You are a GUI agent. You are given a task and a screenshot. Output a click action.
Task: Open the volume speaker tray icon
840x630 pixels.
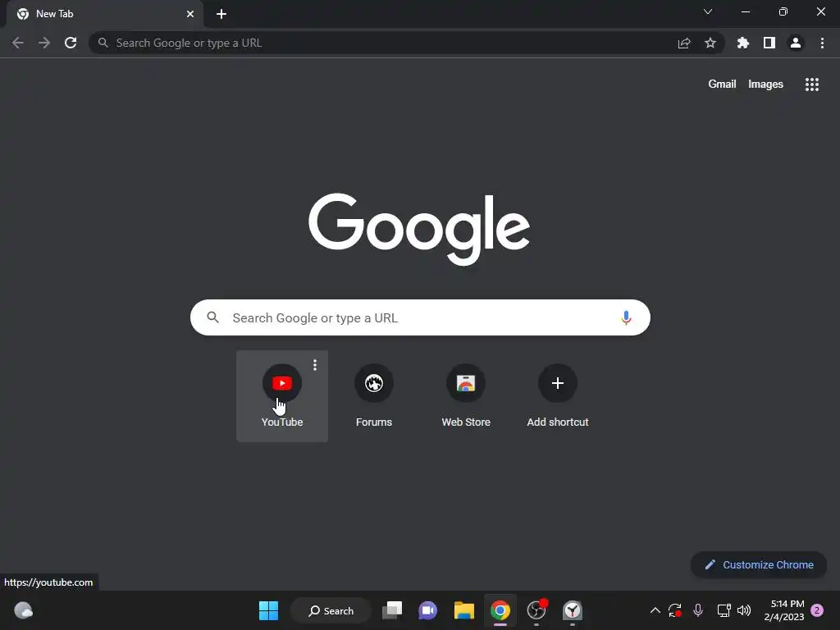pos(743,610)
